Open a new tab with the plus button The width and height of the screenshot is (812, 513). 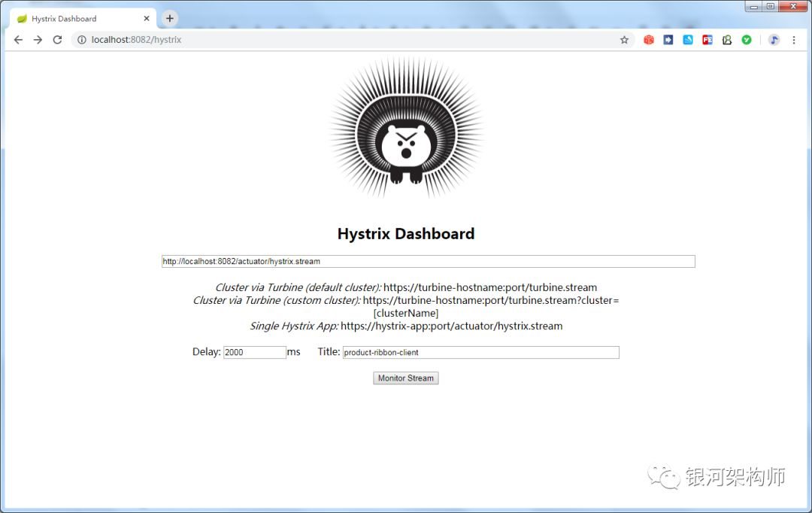(x=169, y=19)
